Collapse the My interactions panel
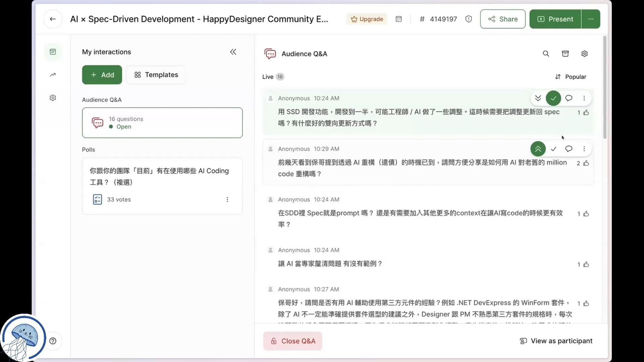The width and height of the screenshot is (644, 362). pyautogui.click(x=233, y=52)
